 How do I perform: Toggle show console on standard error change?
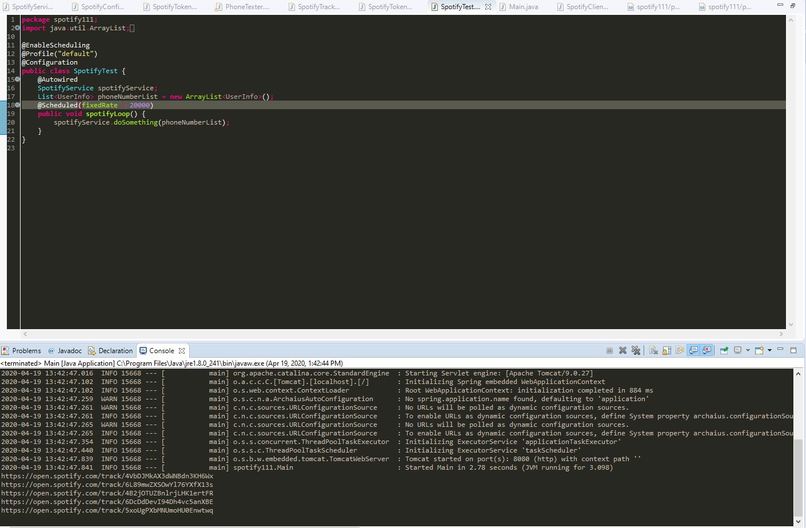[707, 350]
